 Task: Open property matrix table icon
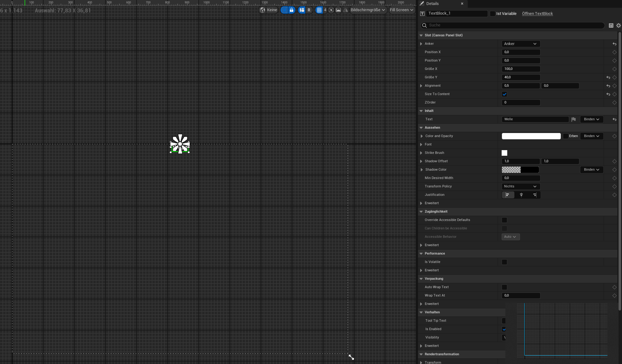(x=611, y=25)
